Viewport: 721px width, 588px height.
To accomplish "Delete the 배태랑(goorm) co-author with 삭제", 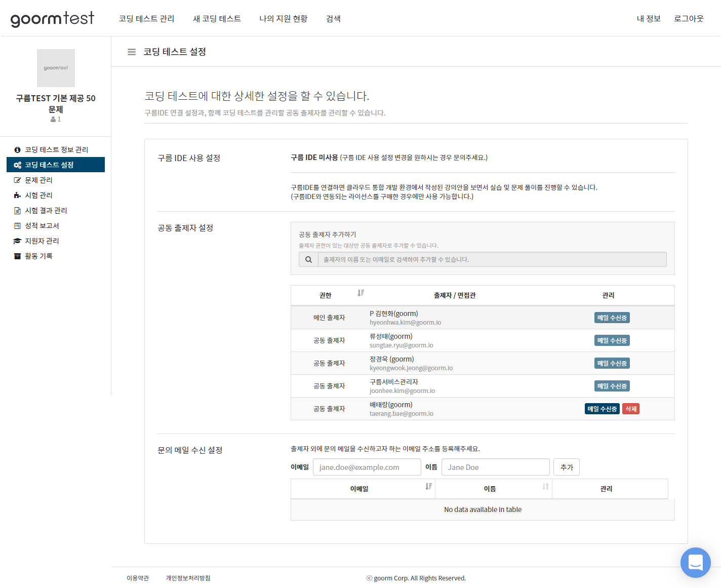I will (631, 409).
